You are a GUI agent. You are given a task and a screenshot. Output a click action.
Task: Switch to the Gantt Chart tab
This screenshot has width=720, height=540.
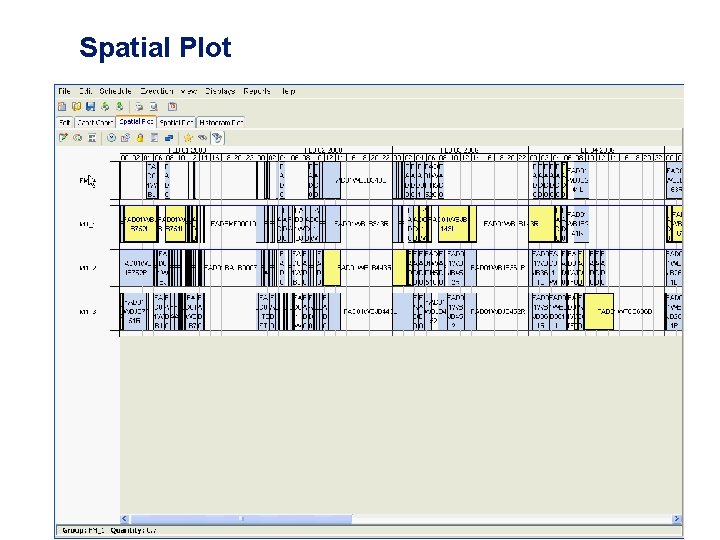click(x=95, y=123)
